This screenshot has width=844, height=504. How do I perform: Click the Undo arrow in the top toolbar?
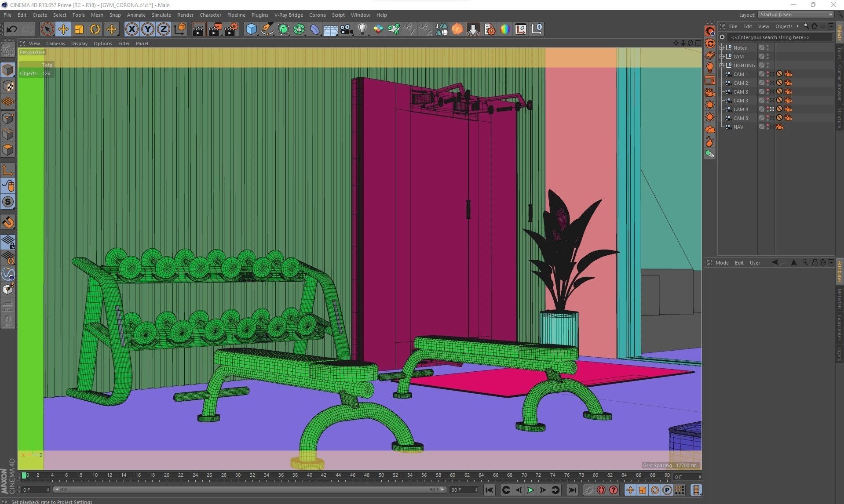(11, 29)
